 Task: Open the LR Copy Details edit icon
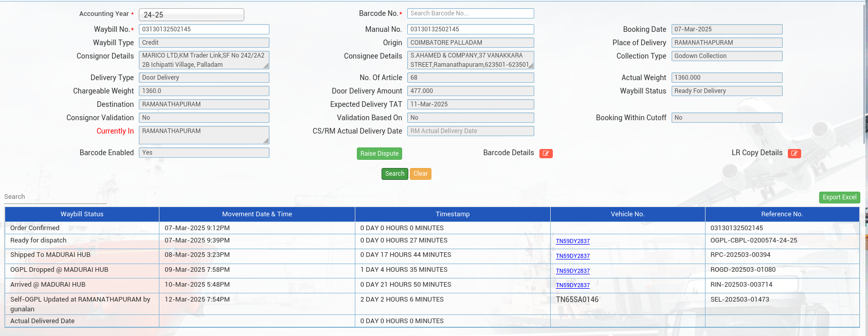tap(794, 154)
